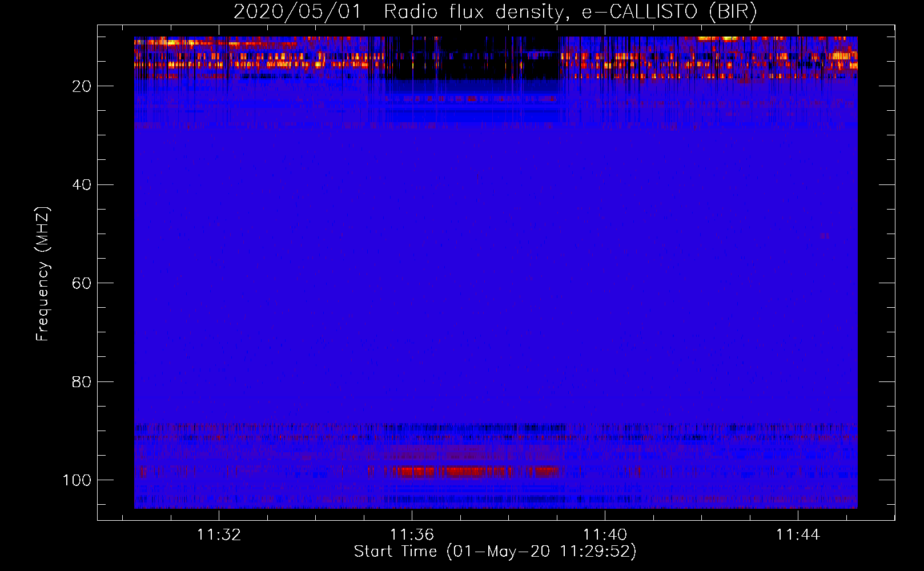Click the '11:32' time tick label
This screenshot has width=924, height=571.
[219, 534]
